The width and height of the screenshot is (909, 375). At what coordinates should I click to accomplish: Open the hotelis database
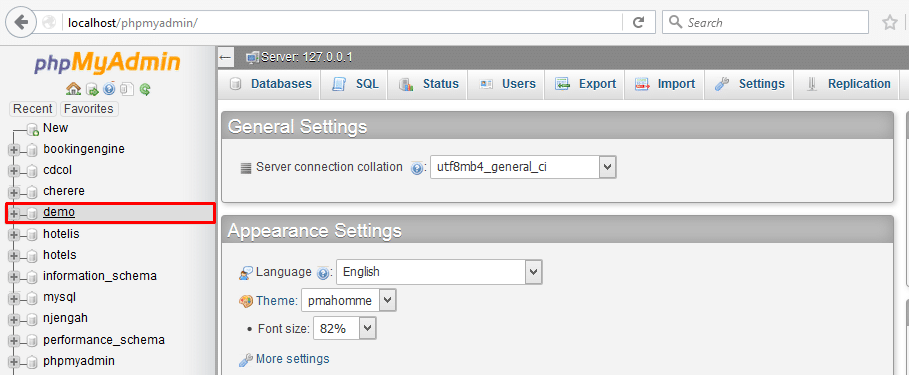[61, 234]
